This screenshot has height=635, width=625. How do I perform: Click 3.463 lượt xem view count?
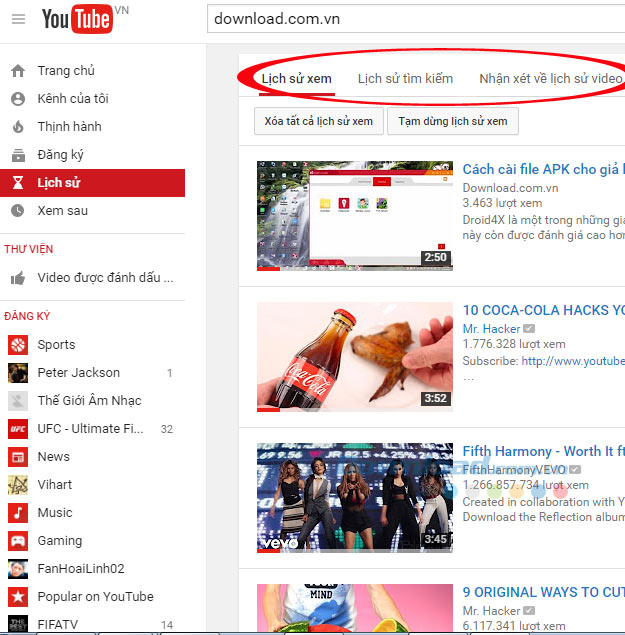click(x=502, y=203)
